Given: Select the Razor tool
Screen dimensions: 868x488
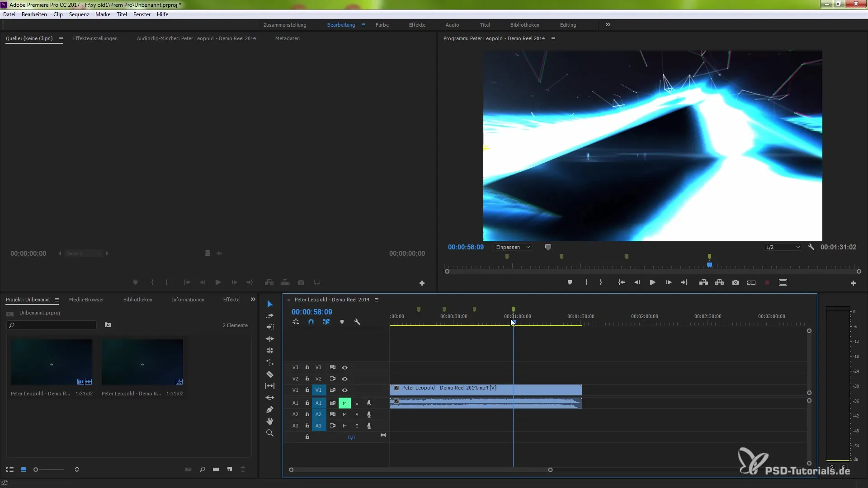Looking at the screenshot, I should click(270, 374).
